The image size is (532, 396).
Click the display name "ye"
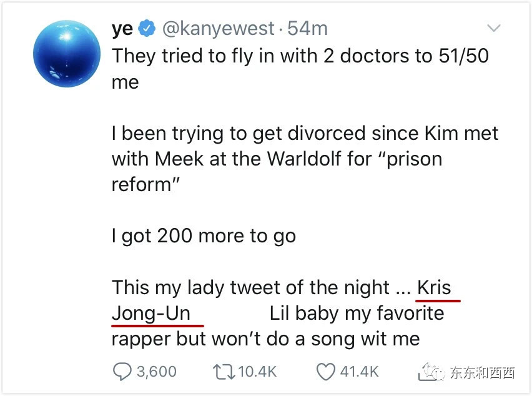tap(122, 29)
